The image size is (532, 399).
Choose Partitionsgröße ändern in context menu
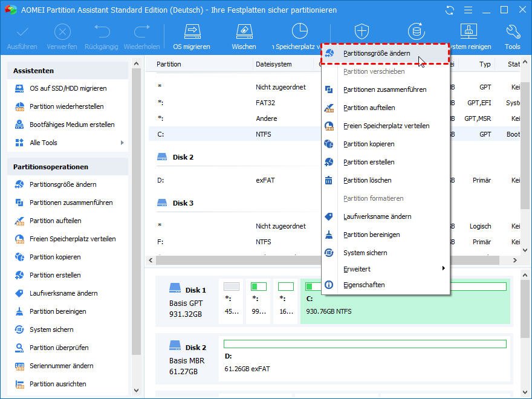tap(386, 54)
